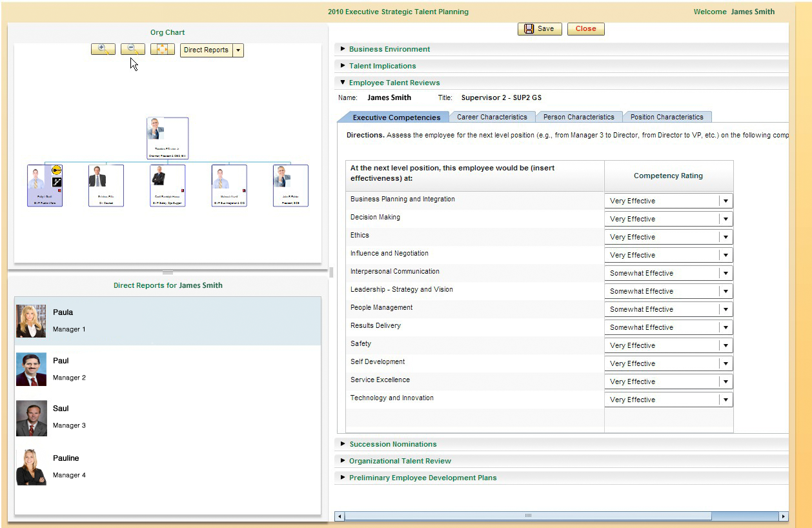
Task: Open Ethics competency rating dropdown
Action: coord(726,238)
